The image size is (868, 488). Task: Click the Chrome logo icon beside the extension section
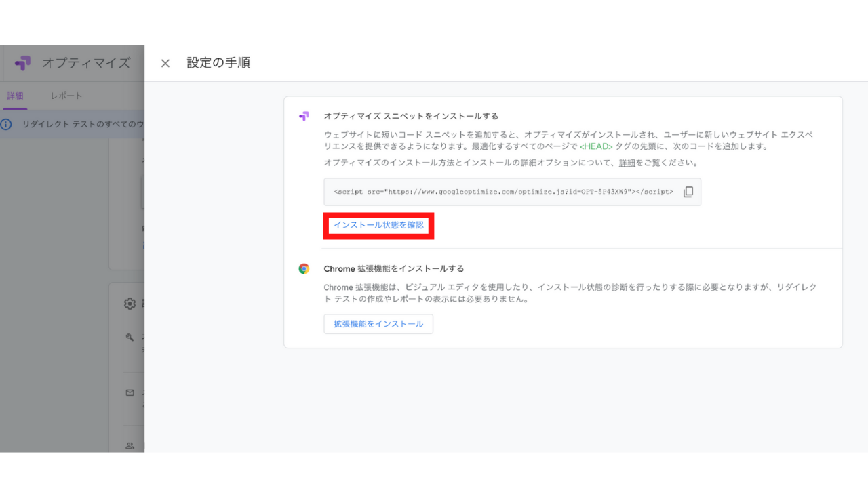304,268
